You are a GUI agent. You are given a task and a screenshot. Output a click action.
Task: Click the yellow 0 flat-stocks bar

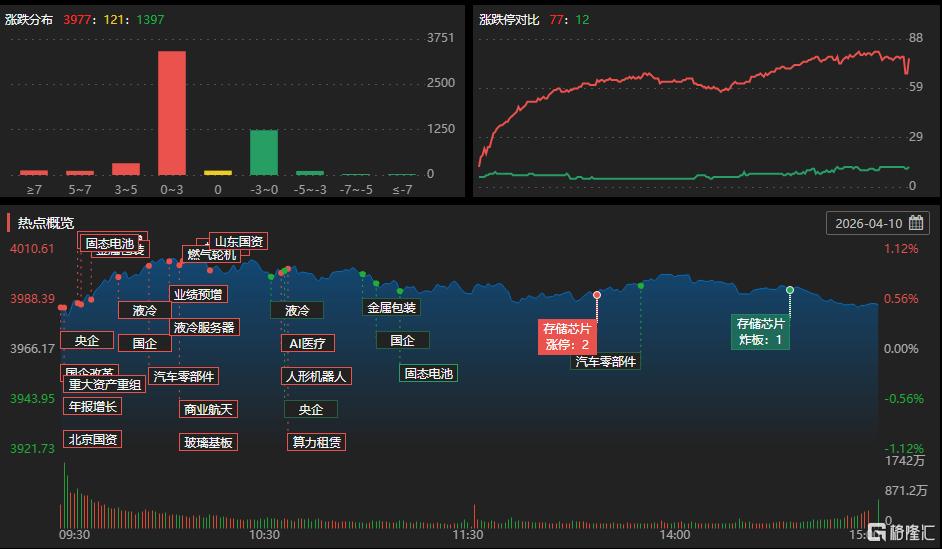click(x=218, y=172)
